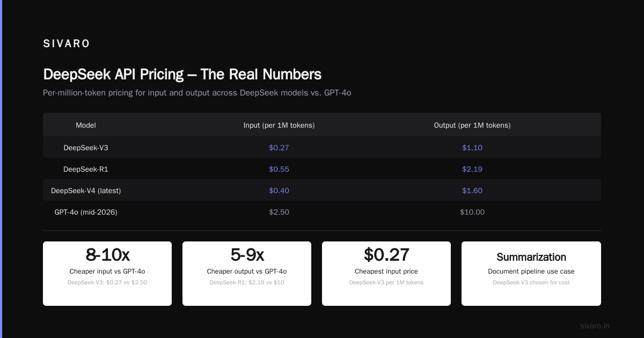Click the $1.10 output price value
This screenshot has width=644, height=338.
(472, 148)
